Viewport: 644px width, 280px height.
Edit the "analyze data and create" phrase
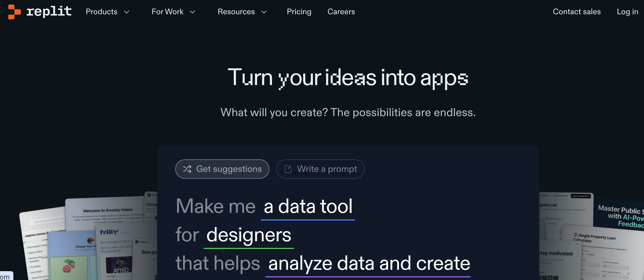(x=369, y=263)
